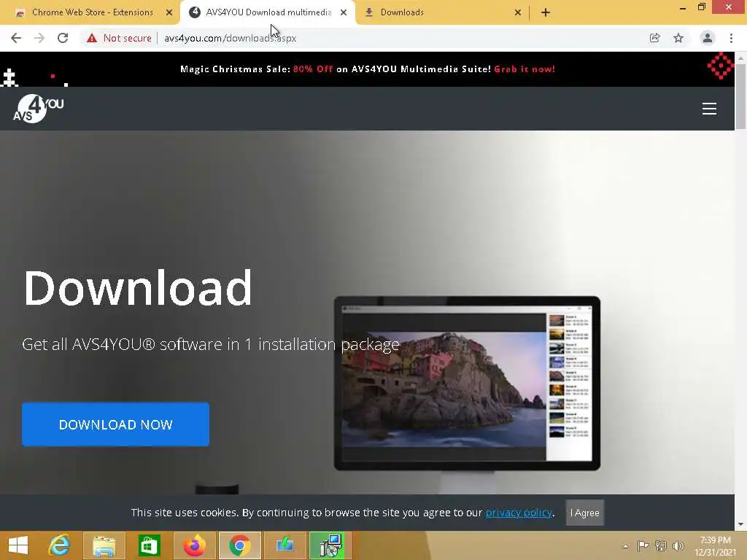Open Windows Store from taskbar

point(149,545)
